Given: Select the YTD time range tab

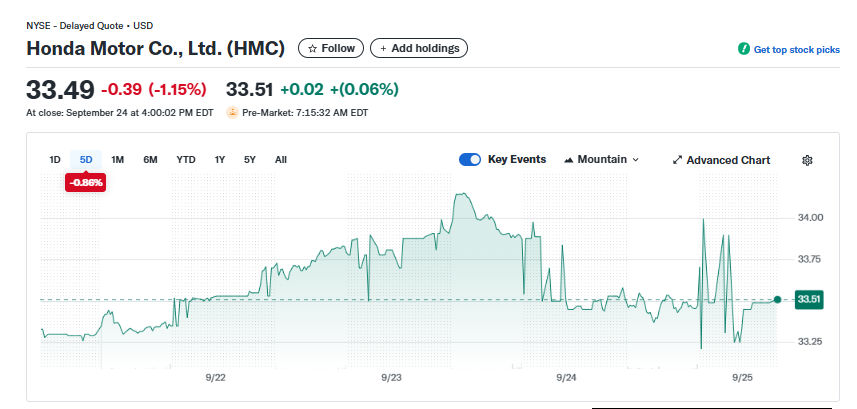Looking at the screenshot, I should pyautogui.click(x=186, y=160).
